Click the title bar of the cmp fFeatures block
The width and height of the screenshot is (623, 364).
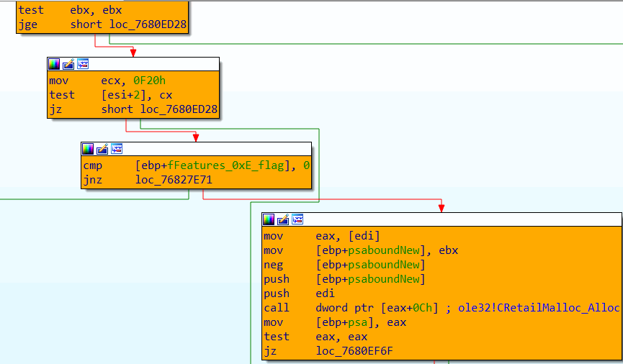click(x=216, y=149)
